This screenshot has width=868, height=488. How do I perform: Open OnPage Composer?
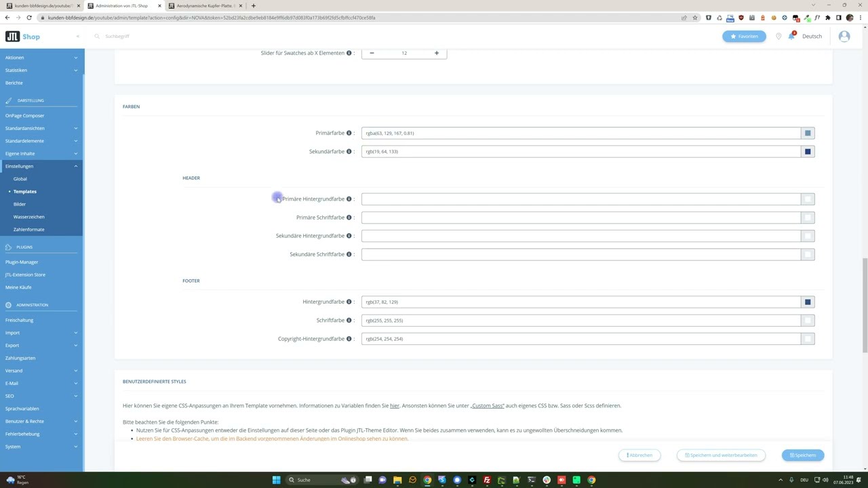tap(24, 116)
